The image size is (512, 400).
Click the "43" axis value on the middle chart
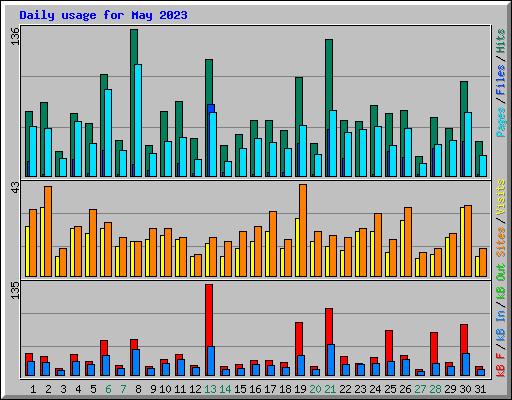point(15,187)
